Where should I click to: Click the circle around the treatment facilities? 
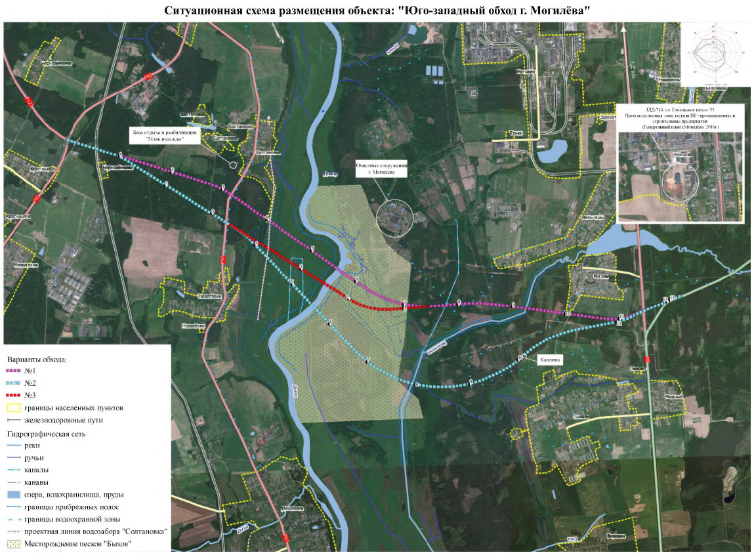(396, 215)
